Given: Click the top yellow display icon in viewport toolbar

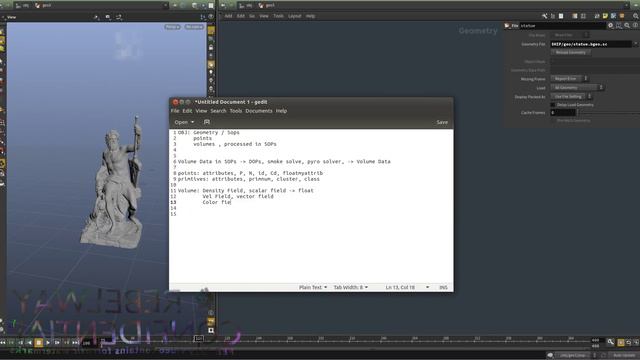Looking at the screenshot, I should click(x=211, y=31).
